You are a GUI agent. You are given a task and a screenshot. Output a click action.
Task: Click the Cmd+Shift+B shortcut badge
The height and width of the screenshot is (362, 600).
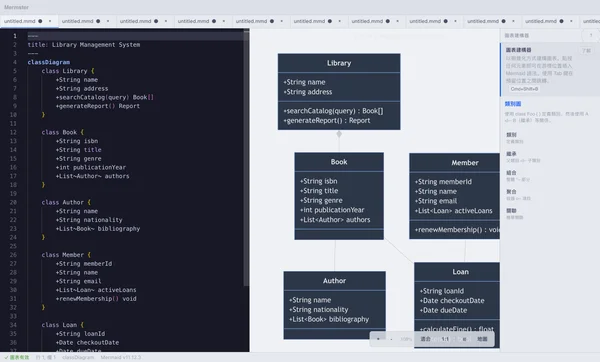524,89
